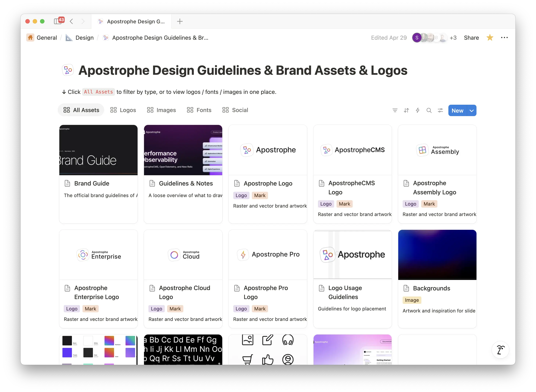
Task: Click the blue New button
Action: click(x=457, y=111)
